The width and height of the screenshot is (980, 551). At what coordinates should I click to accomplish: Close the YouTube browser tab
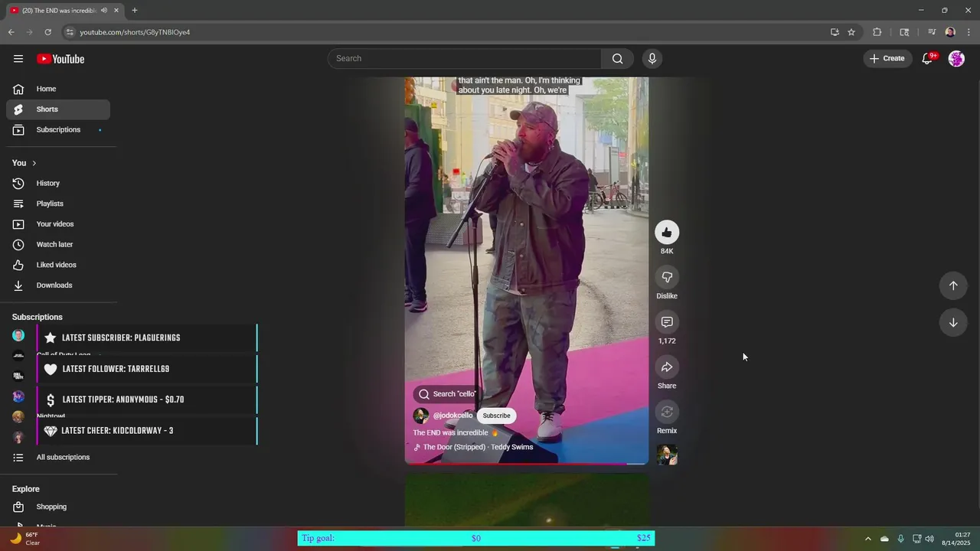116,11
